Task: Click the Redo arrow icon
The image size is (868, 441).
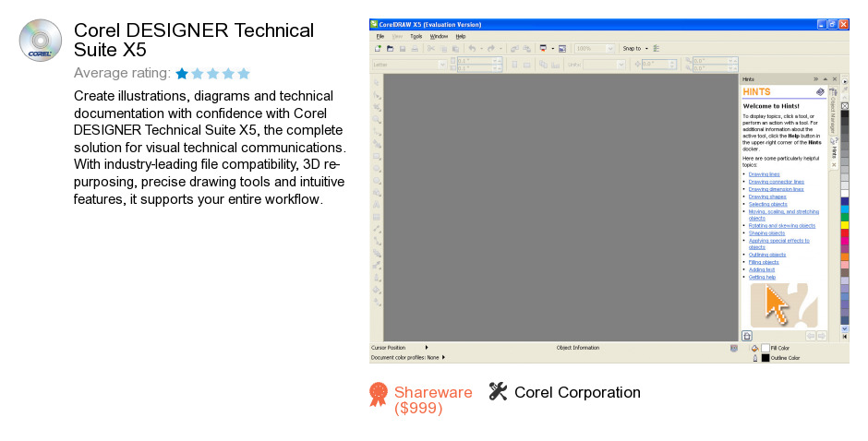Action: click(491, 49)
